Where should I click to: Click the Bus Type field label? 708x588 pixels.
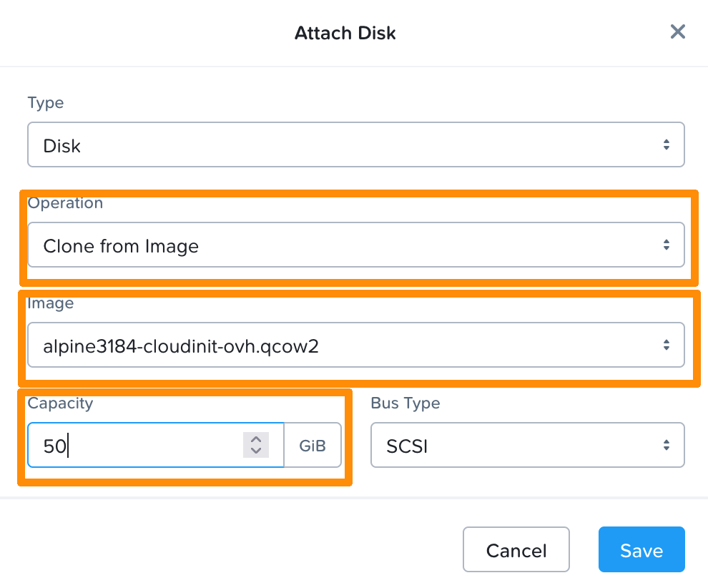(405, 403)
